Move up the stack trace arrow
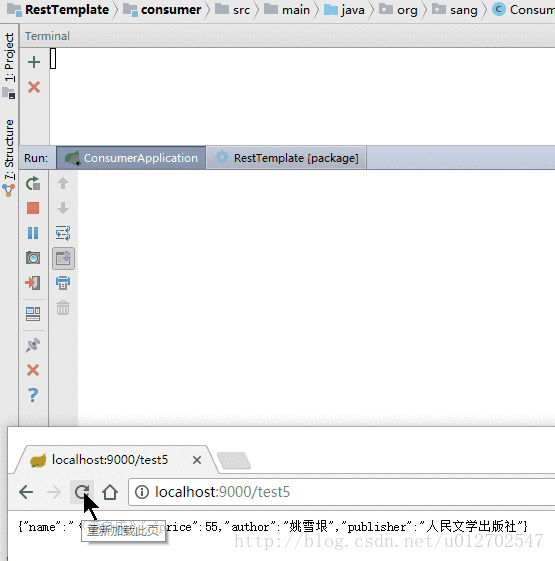This screenshot has height=561, width=555. [63, 183]
